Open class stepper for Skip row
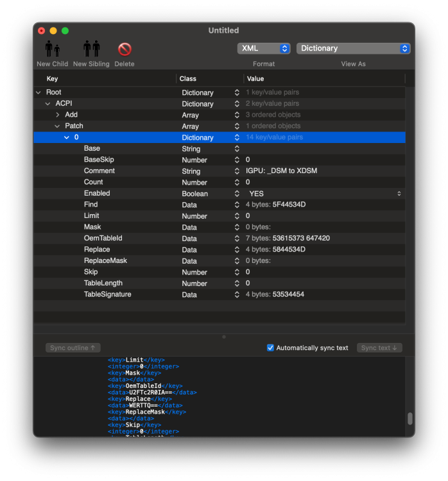 point(237,272)
